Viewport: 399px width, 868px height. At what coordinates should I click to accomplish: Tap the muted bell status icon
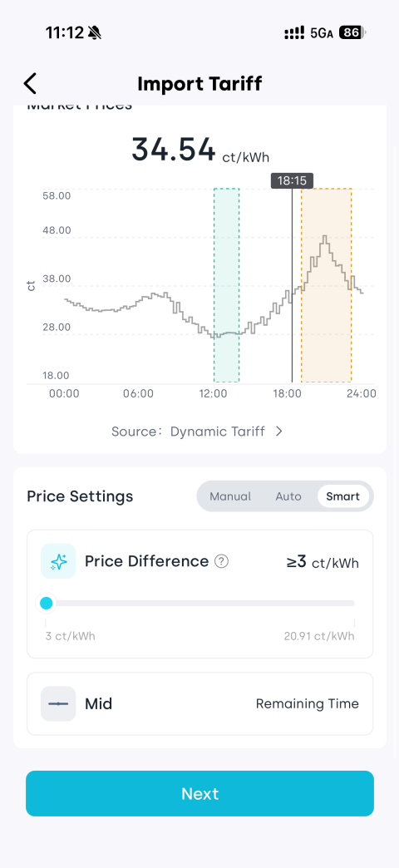94,32
